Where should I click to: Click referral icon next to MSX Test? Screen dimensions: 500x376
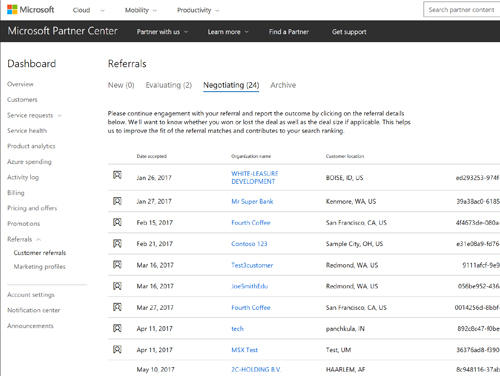pos(117,349)
